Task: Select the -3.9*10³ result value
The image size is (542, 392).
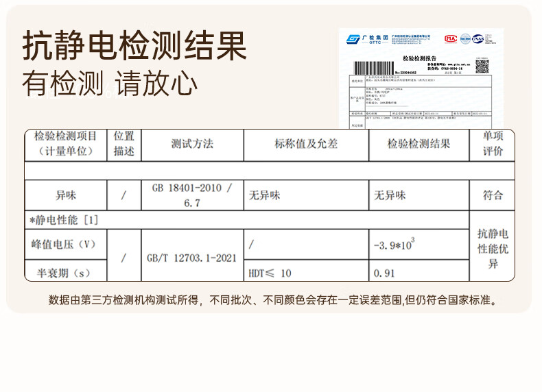Action: pos(394,244)
